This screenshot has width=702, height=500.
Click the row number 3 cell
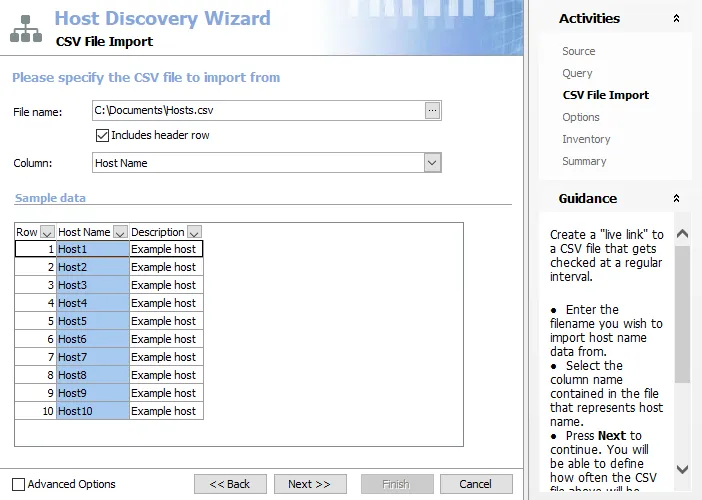pos(35,285)
